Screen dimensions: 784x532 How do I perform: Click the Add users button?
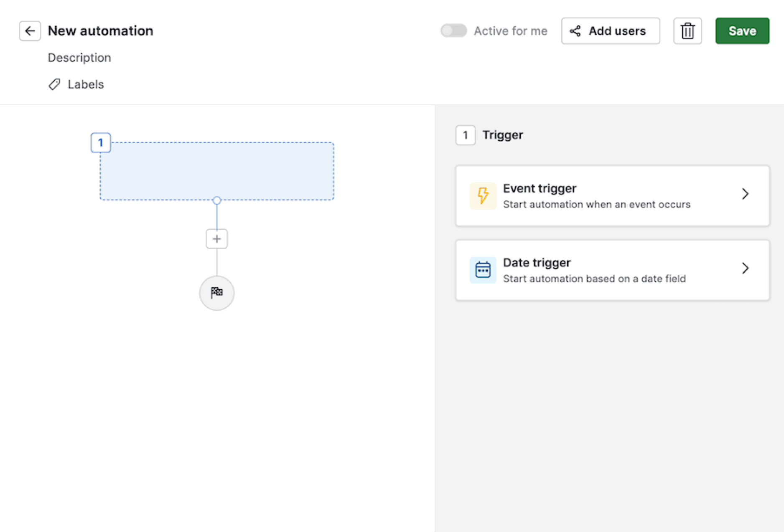(610, 30)
